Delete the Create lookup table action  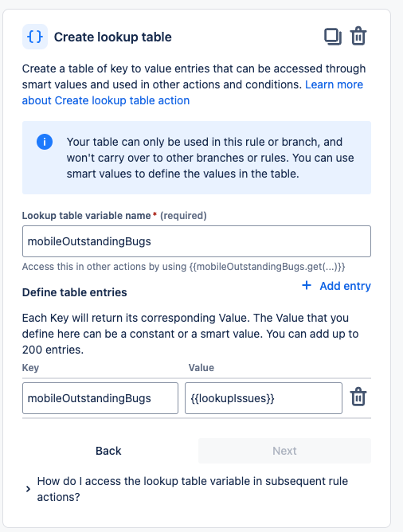[358, 37]
